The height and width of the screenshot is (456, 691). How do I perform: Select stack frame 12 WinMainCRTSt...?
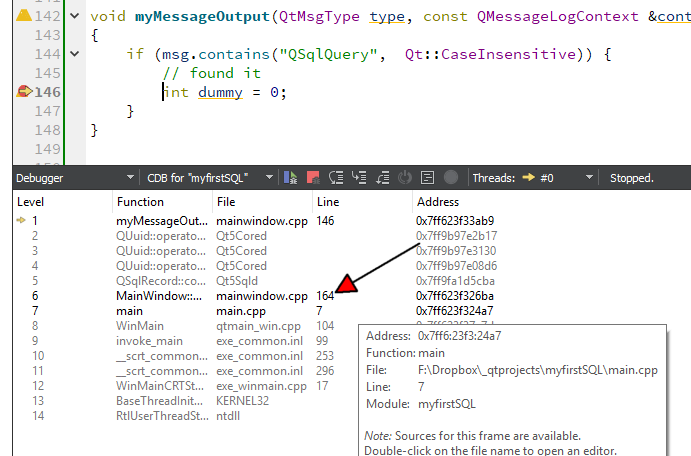[160, 386]
